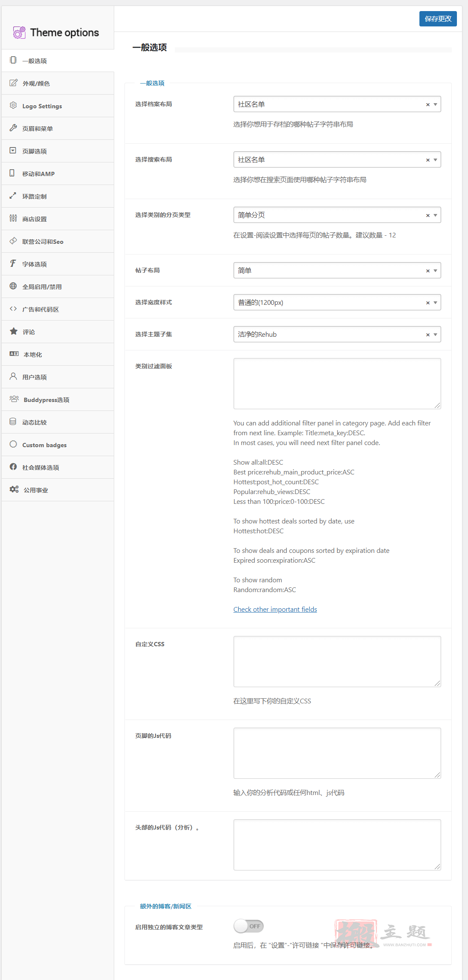Open the 选择宽度样式 dropdown arrow
Screen dimensions: 468x980
point(435,303)
